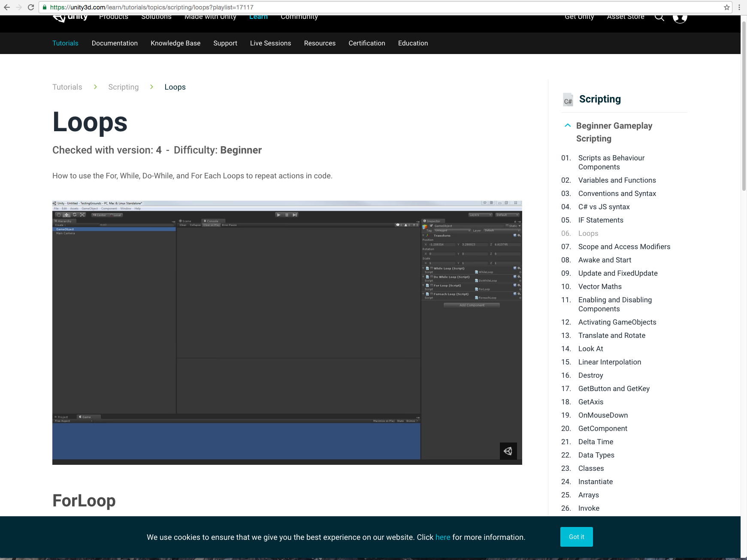Click the C# Scripting icon in the sidebar
This screenshot has width=747, height=560.
click(568, 99)
